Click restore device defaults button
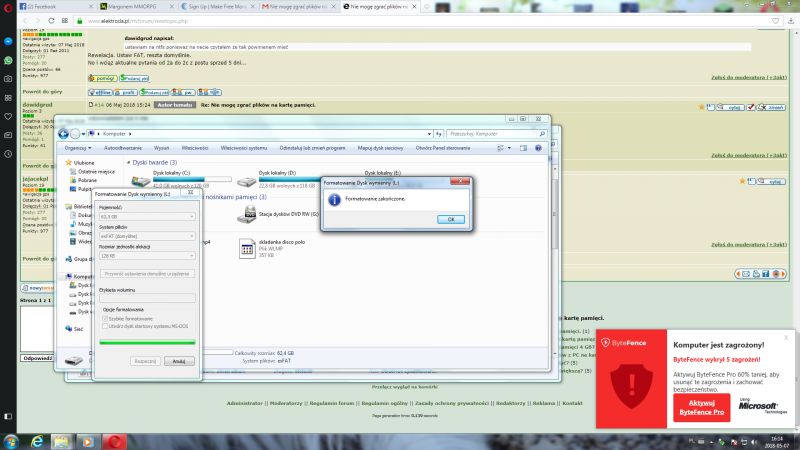This screenshot has height=450, width=800. point(147,274)
